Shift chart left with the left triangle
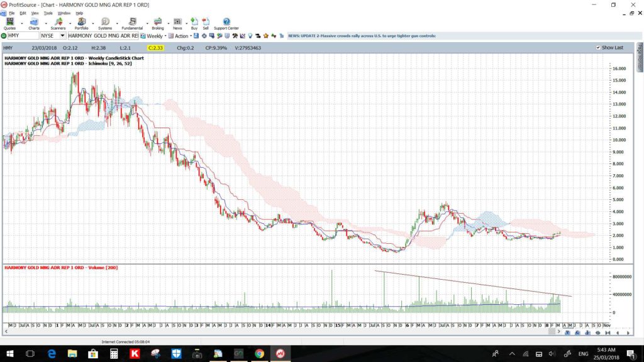644x362 pixels. click(618, 333)
